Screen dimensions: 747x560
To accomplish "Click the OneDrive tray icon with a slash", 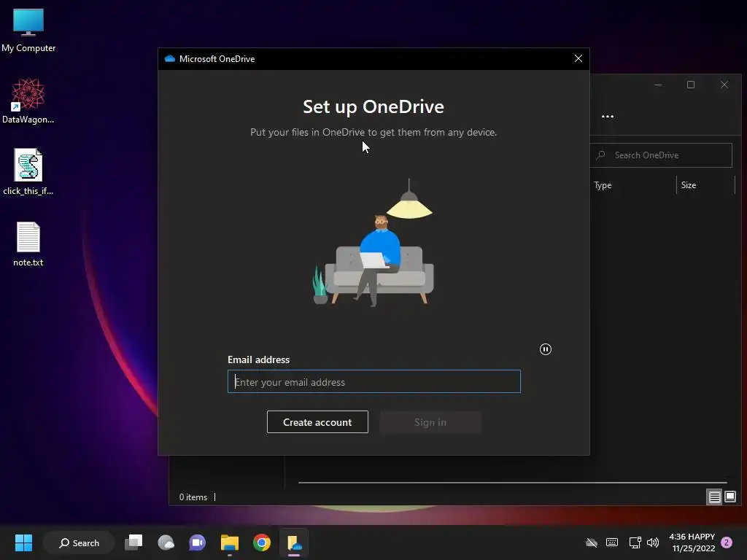I will [x=592, y=542].
